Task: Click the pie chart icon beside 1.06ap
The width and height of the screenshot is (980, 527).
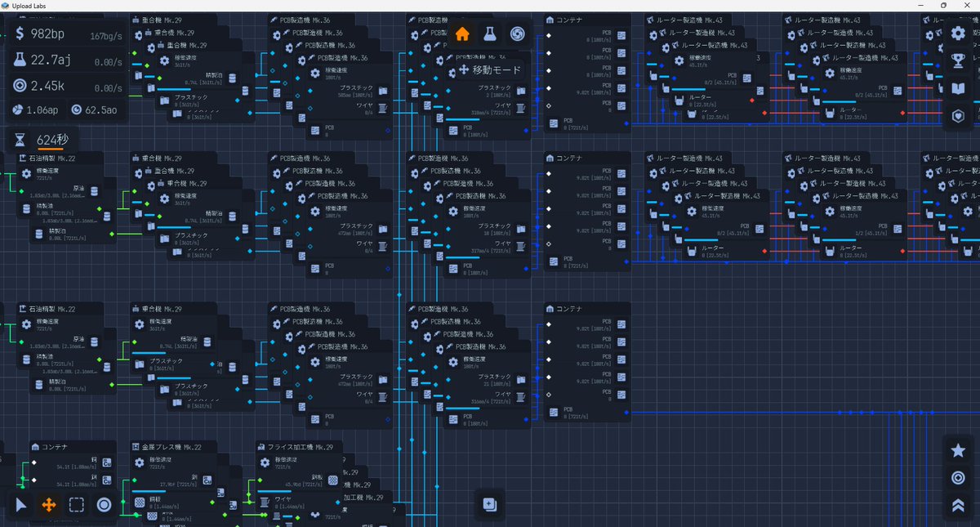Action: pos(19,109)
